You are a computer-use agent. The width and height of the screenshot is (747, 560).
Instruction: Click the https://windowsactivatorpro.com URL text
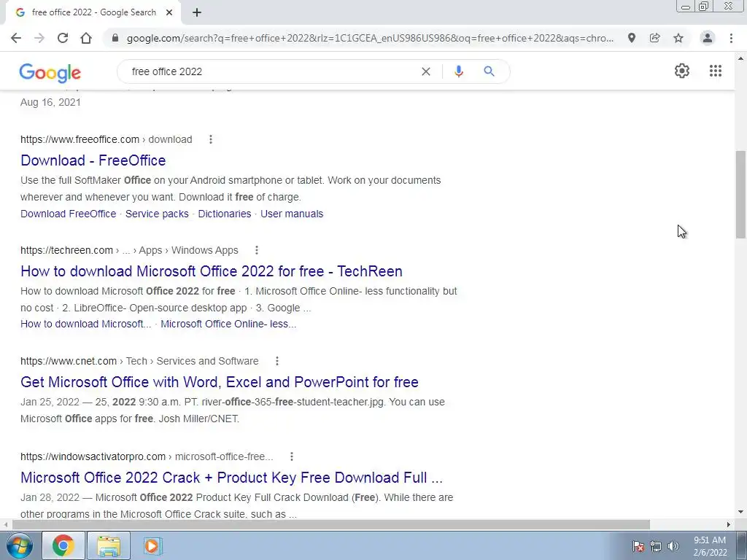point(93,456)
